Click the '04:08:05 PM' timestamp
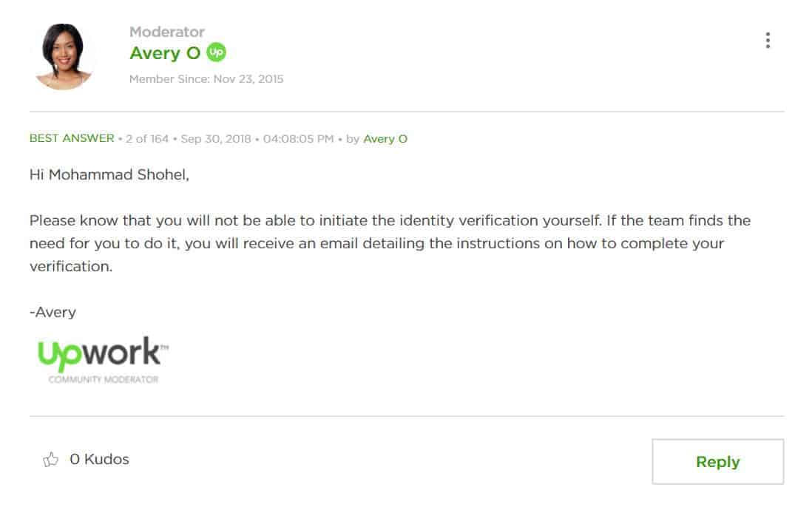 click(298, 139)
